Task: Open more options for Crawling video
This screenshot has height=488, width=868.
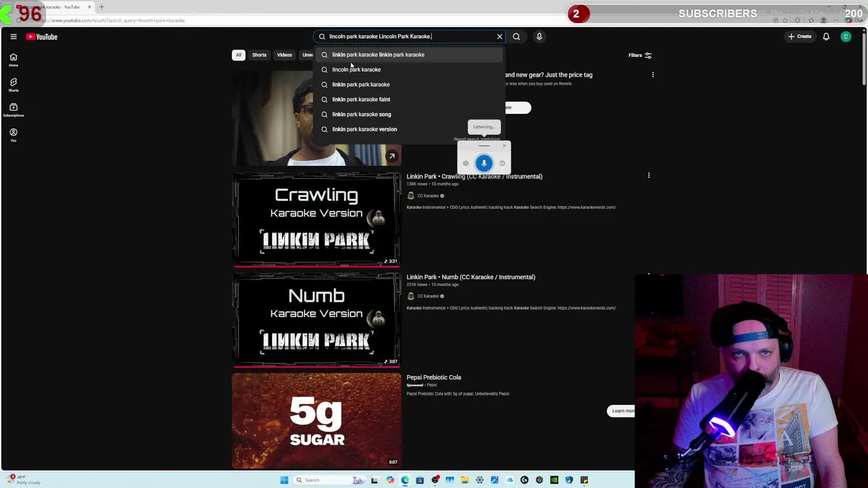Action: [x=648, y=176]
